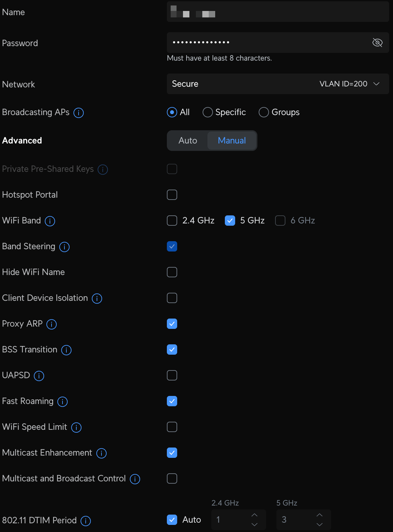Decrease 5 GHz DTIM value
The height and width of the screenshot is (532, 393).
[x=320, y=525]
